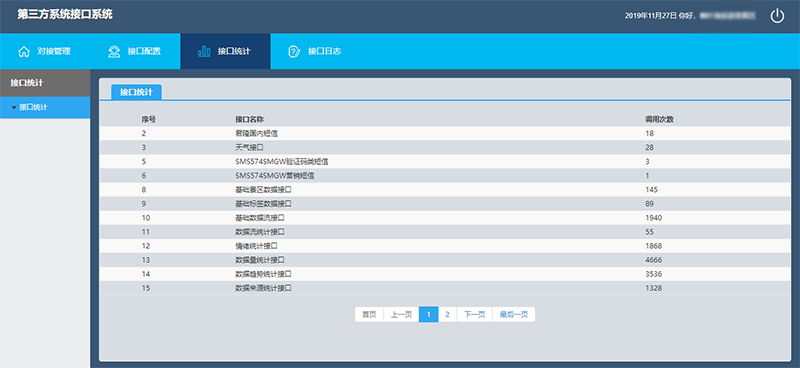Click the power logout icon
800x368 pixels.
pyautogui.click(x=777, y=16)
